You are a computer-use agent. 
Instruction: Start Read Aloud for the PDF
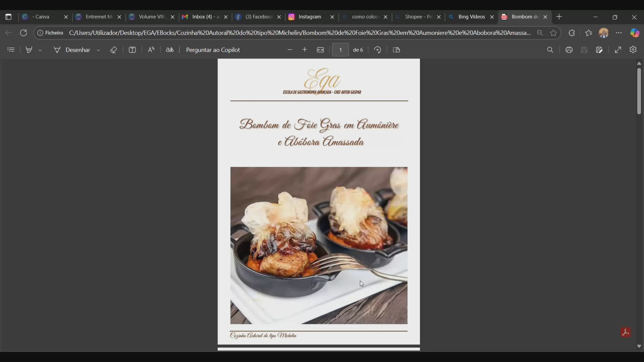point(151,49)
